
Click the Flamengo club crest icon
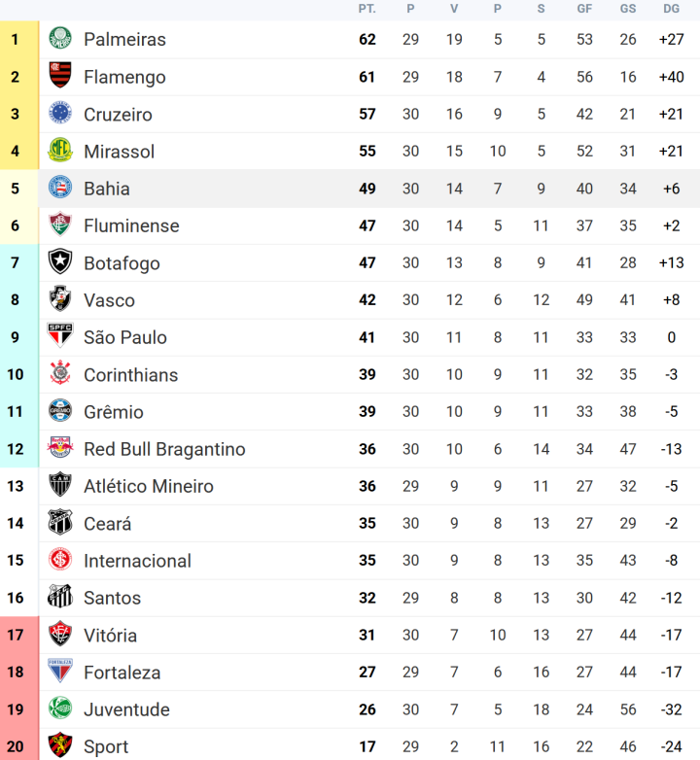[x=60, y=77]
